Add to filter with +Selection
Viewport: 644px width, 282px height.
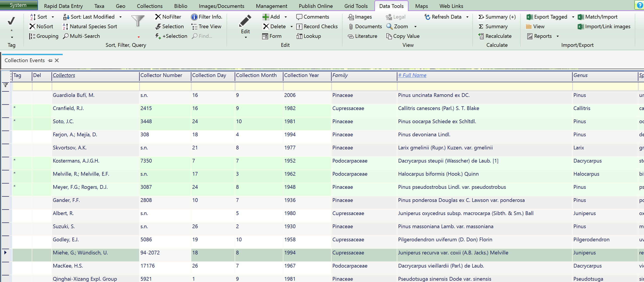(171, 36)
